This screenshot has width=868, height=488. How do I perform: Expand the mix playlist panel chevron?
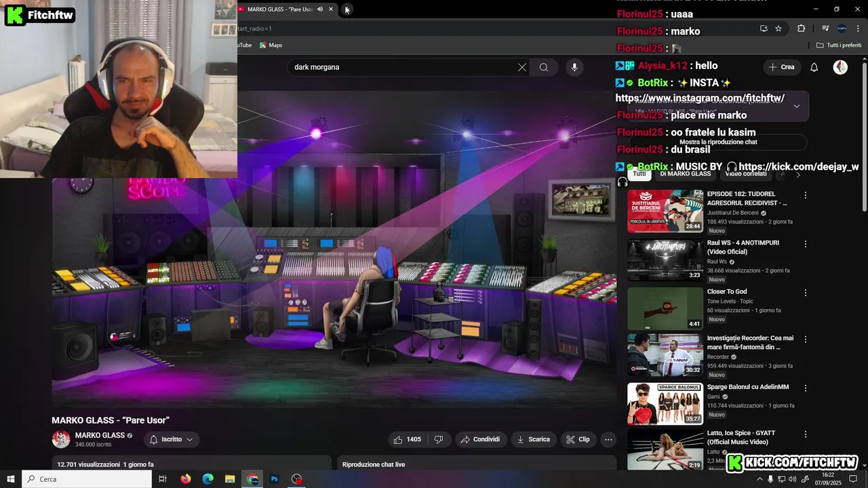[x=797, y=106]
